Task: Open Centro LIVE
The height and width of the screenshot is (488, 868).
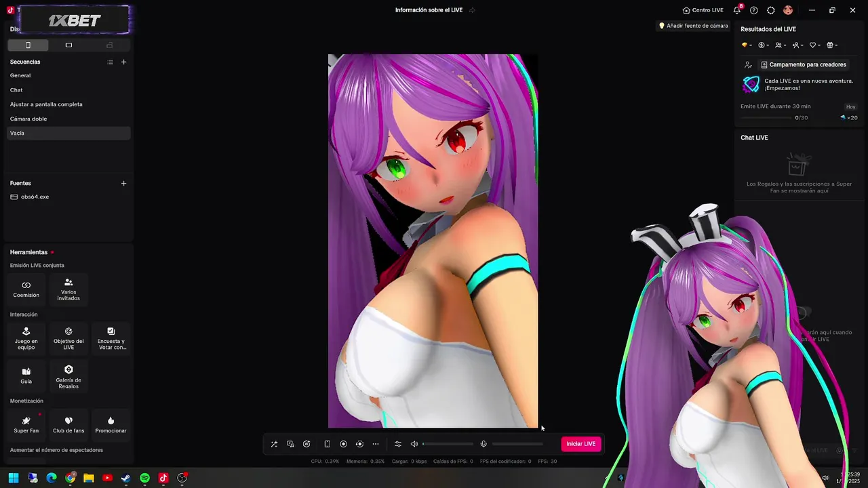Action: (x=703, y=10)
